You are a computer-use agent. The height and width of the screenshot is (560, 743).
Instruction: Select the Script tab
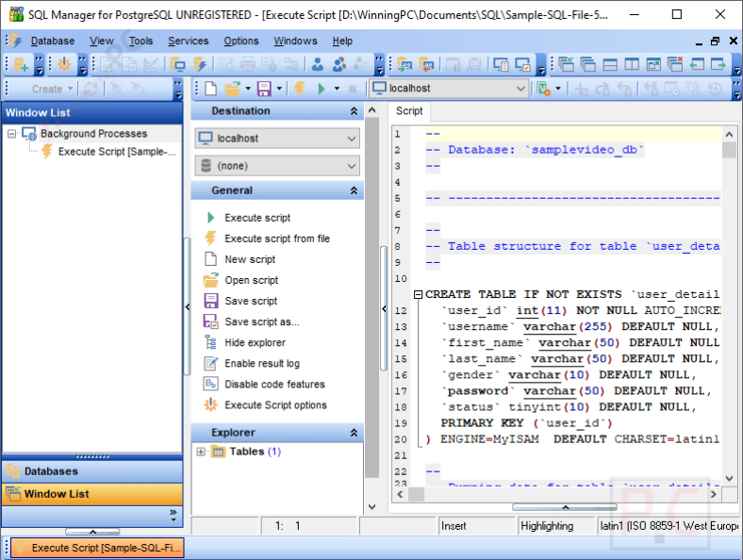(x=409, y=111)
